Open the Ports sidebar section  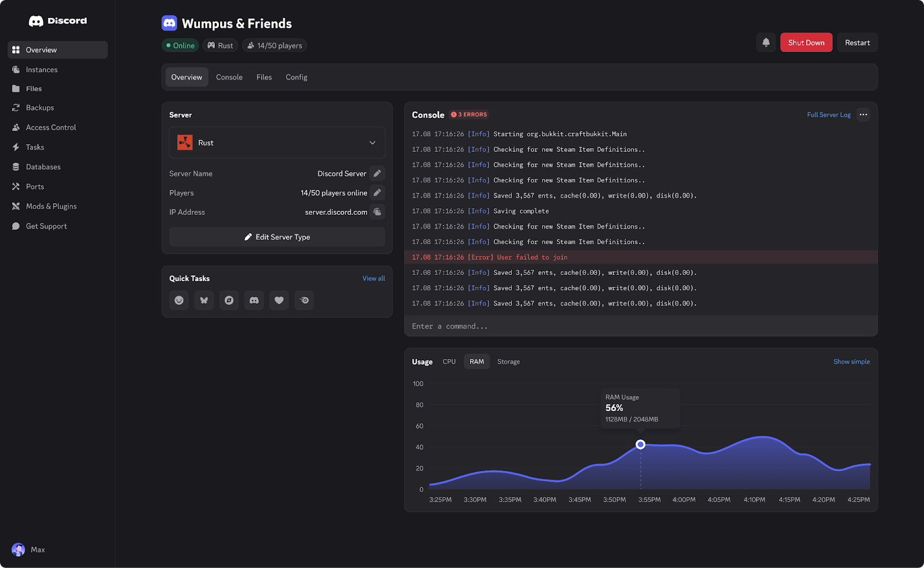coord(35,186)
